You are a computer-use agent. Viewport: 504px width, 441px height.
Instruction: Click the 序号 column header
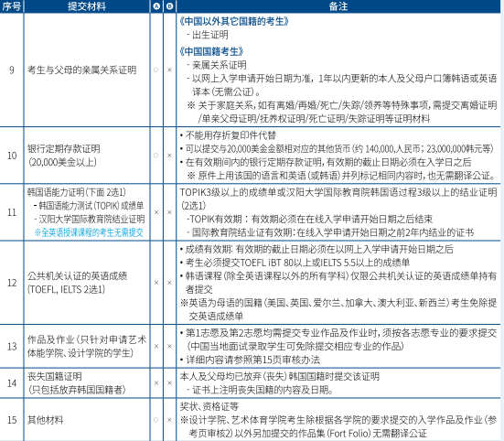pyautogui.click(x=11, y=6)
